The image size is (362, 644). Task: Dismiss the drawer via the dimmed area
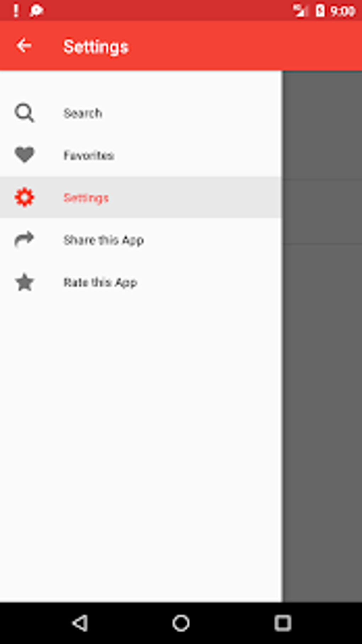click(x=322, y=336)
